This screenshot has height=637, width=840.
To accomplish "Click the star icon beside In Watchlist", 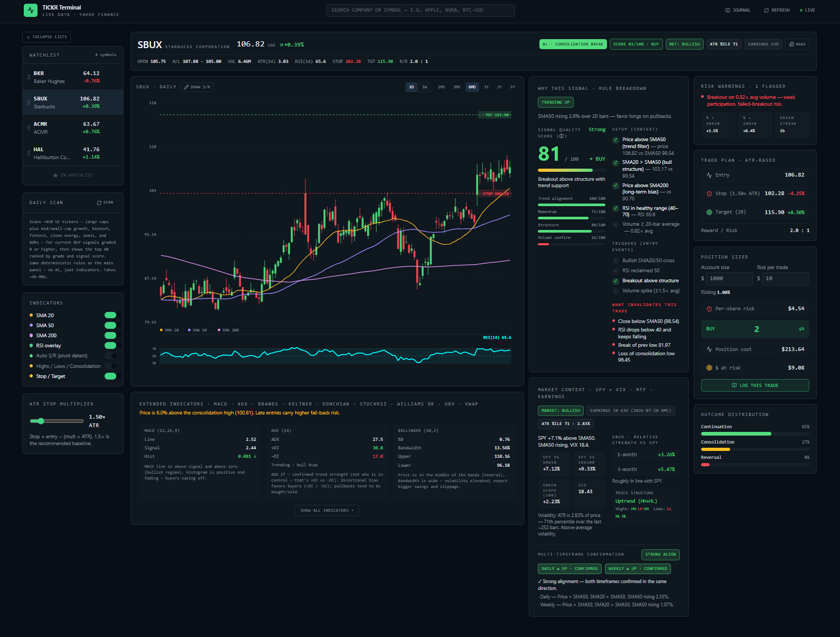I will point(55,175).
